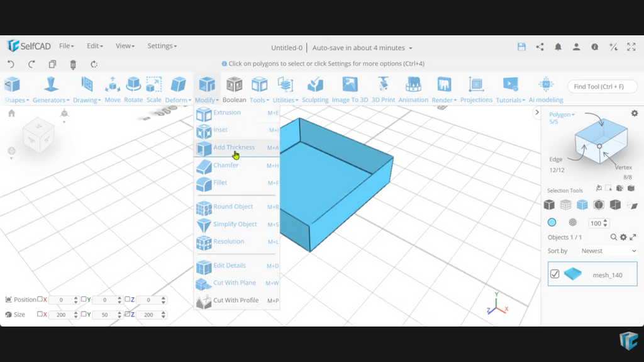Click the search objects magnifier
Screen dimensions: 644x362
point(614,237)
